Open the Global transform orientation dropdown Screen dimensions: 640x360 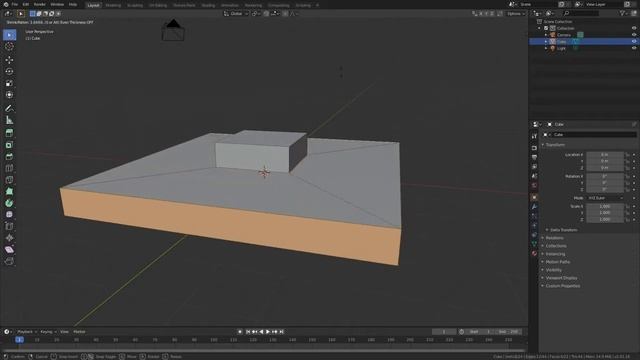click(x=236, y=13)
